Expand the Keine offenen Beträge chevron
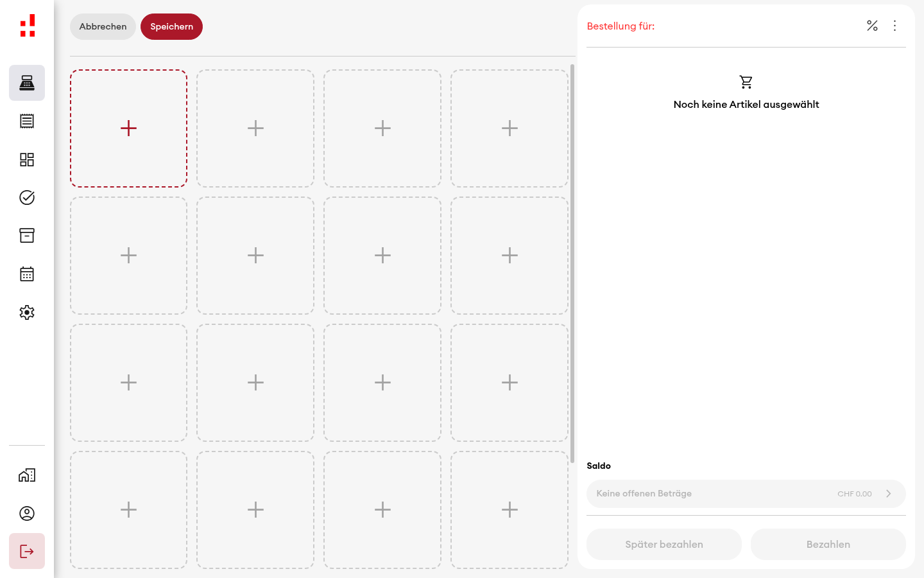This screenshot has height=578, width=924. (889, 494)
